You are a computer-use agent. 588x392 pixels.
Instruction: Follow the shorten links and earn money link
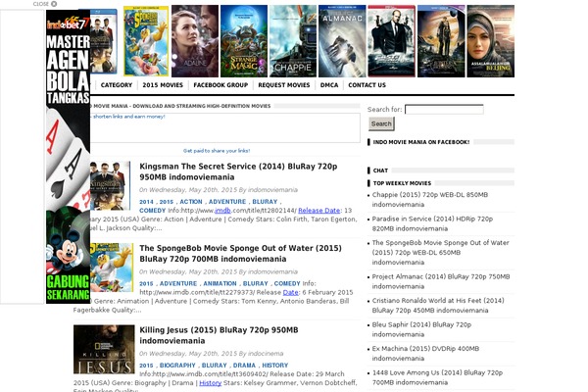tap(128, 117)
